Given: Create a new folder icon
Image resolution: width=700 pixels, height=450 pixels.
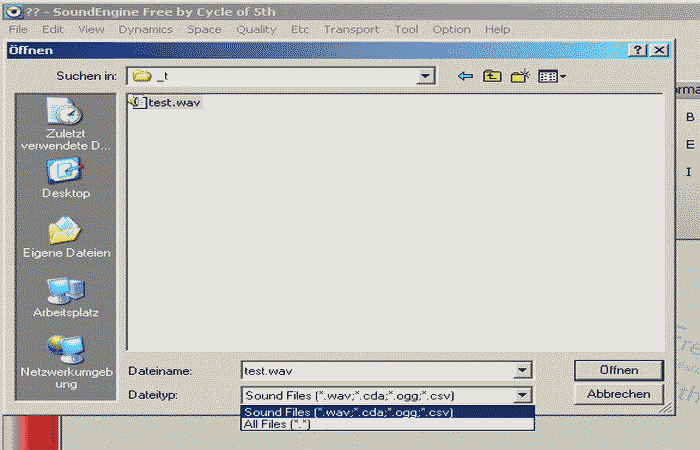Looking at the screenshot, I should pos(519,76).
